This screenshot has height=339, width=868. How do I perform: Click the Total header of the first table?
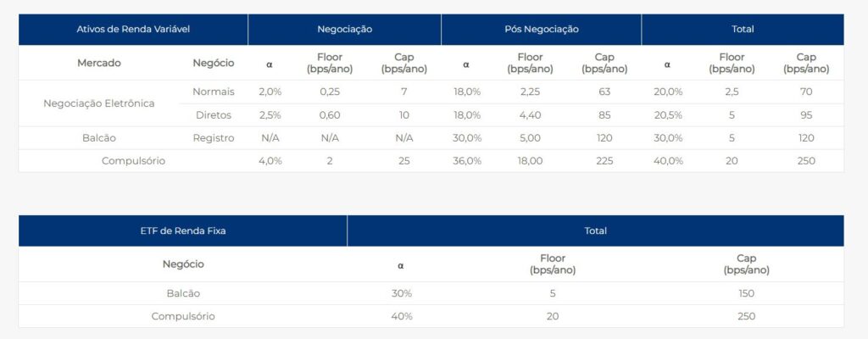coord(743,30)
